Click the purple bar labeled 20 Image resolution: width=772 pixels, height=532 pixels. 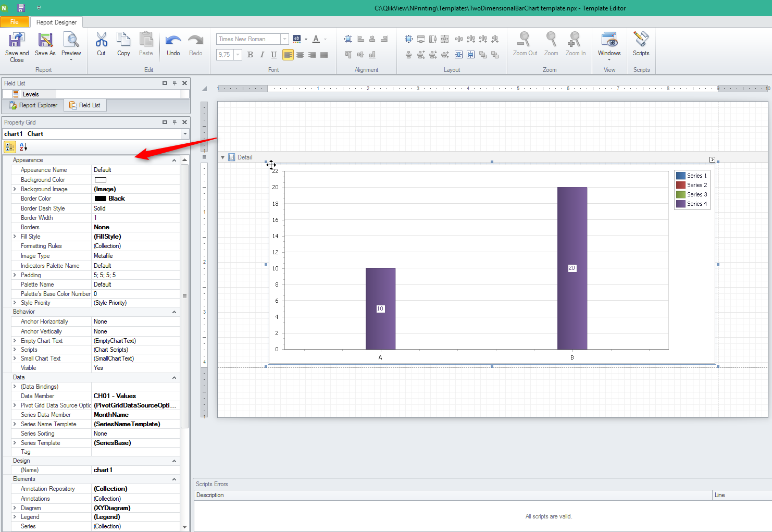572,268
